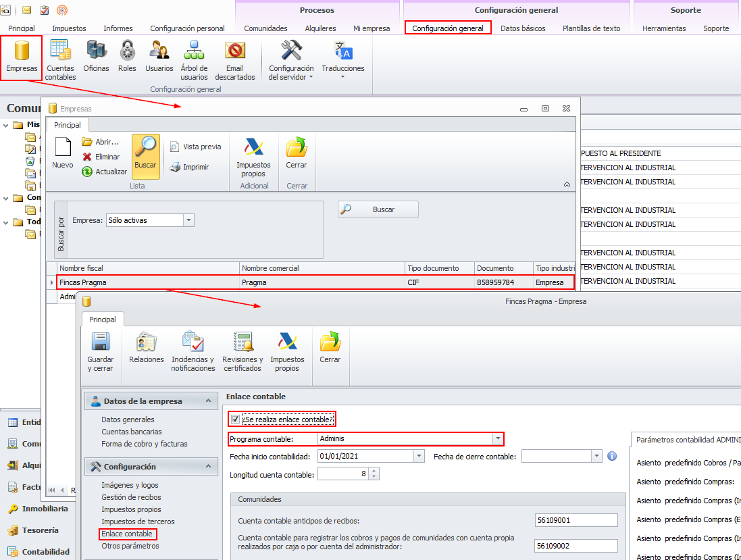Open Otros parámetros in the sidebar
This screenshot has height=560, width=741.
(130, 546)
